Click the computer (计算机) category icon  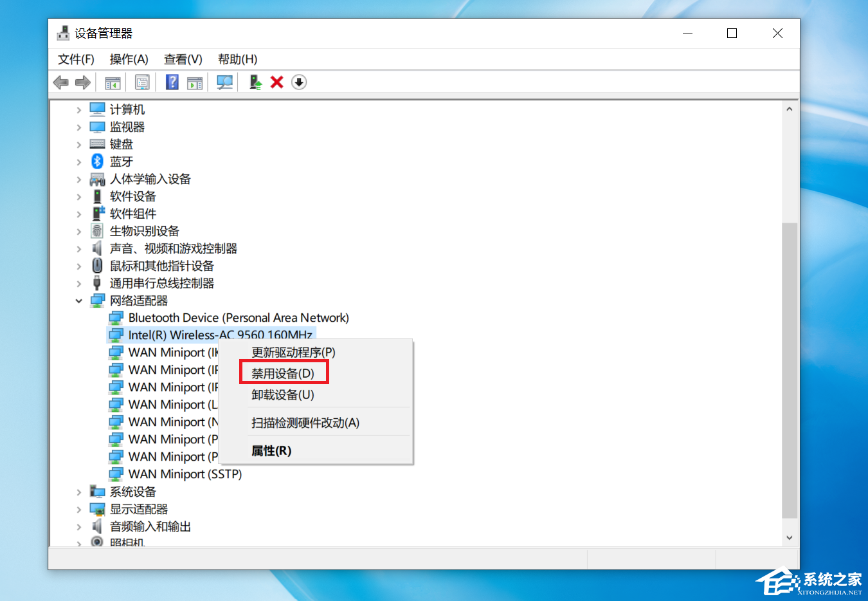(97, 109)
